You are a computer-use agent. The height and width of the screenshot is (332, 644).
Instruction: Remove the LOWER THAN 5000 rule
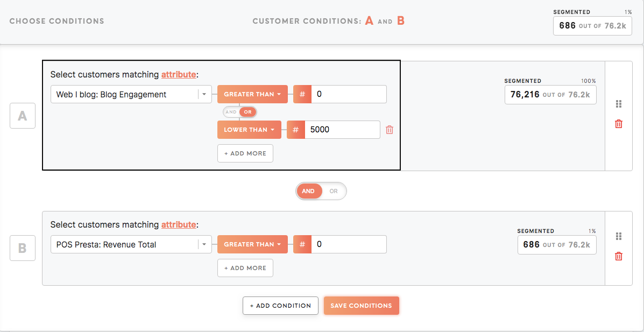pos(390,130)
